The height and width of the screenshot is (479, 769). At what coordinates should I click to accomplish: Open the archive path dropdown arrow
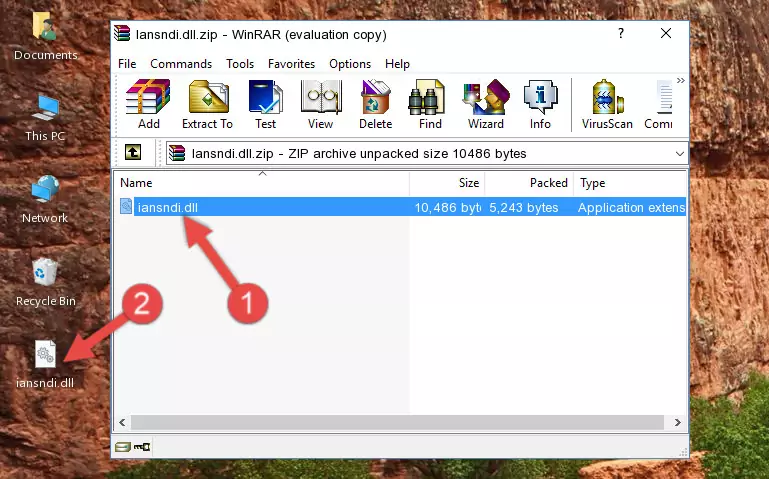click(x=680, y=154)
